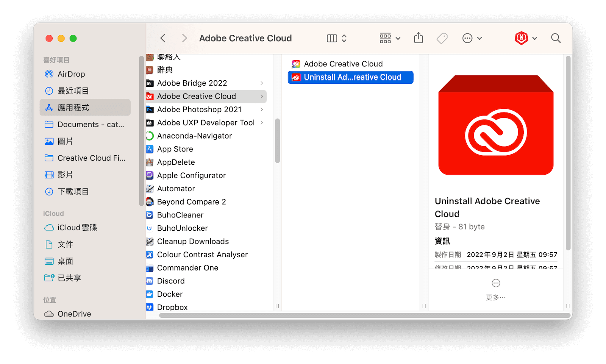Image resolution: width=606 pixels, height=364 pixels.
Task: Click the Share icon in the toolbar
Action: tap(418, 38)
